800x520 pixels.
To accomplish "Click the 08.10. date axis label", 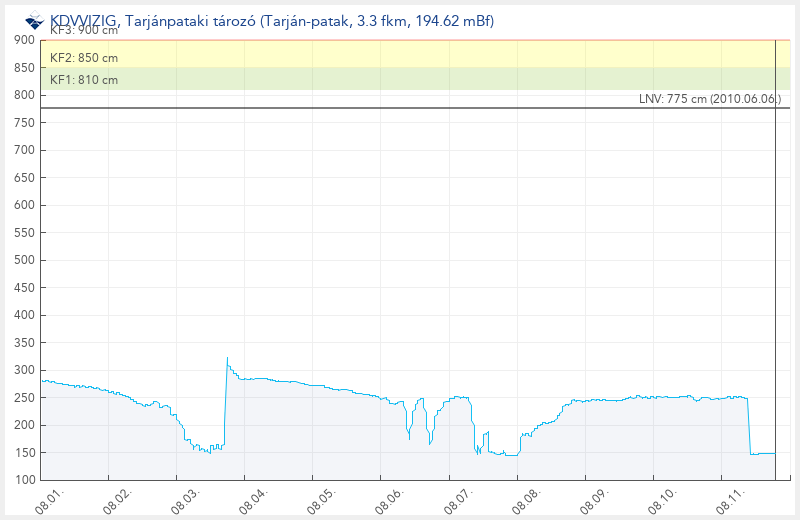I will point(663,501).
